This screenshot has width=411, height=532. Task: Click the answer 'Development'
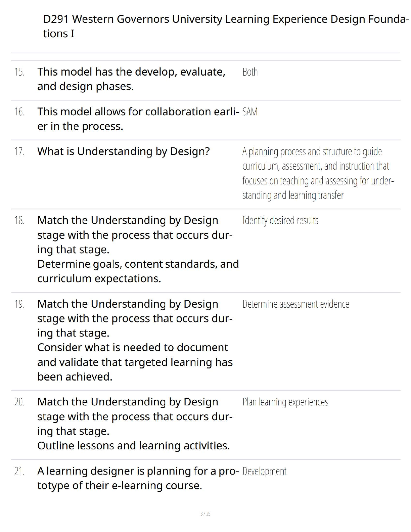click(264, 472)
